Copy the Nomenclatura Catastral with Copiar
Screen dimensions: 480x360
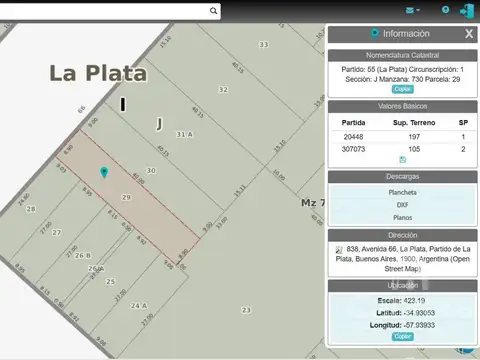click(403, 89)
